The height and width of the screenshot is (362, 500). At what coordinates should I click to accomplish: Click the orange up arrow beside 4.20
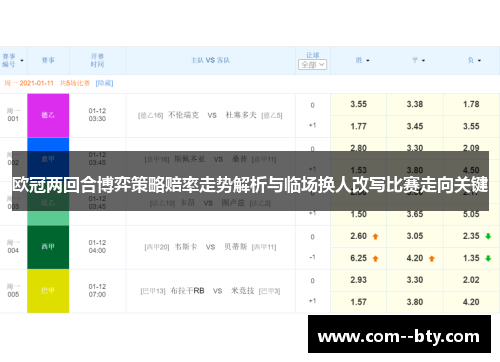432,258
